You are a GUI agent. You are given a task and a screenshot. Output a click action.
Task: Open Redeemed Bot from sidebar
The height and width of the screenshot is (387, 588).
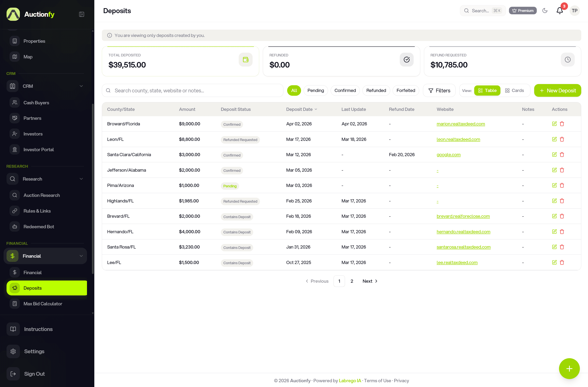click(39, 227)
